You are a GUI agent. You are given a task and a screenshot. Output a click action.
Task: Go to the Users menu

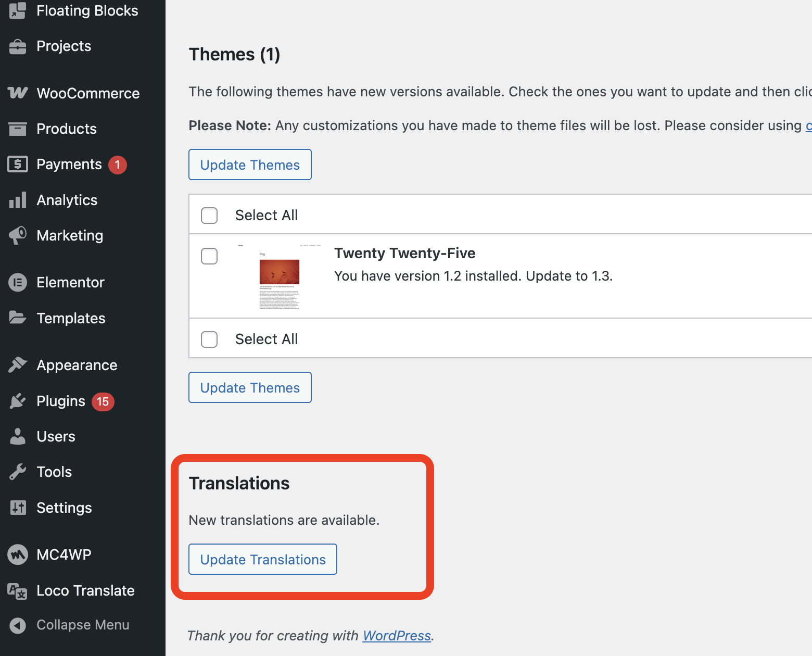pos(56,436)
